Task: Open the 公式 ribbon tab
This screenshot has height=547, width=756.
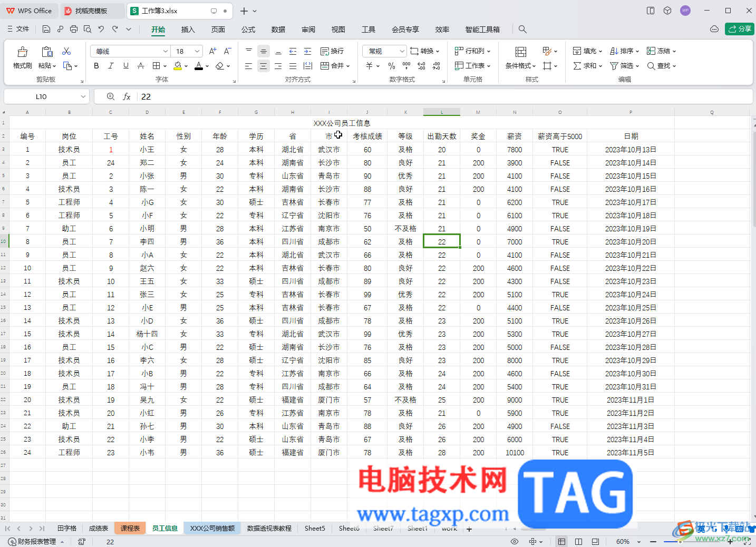Action: 248,30
